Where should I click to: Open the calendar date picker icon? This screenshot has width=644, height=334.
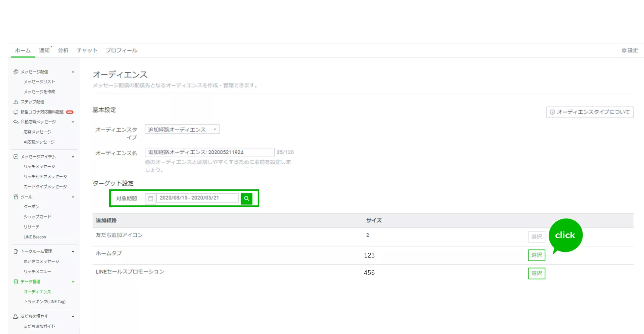point(150,198)
